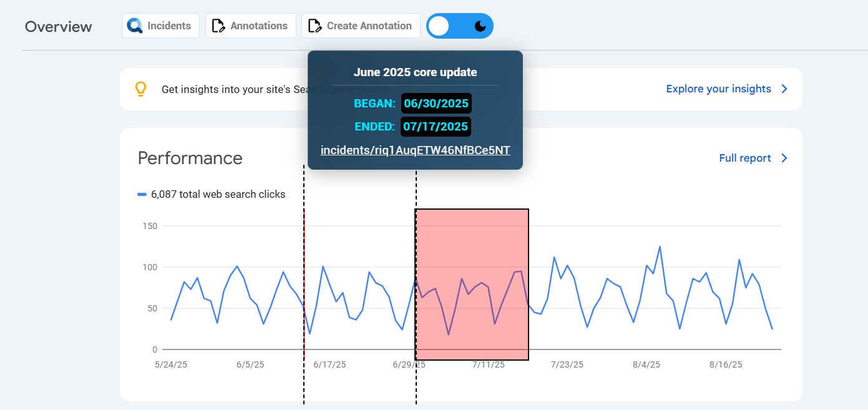Go to the Overview heading

pos(59,27)
